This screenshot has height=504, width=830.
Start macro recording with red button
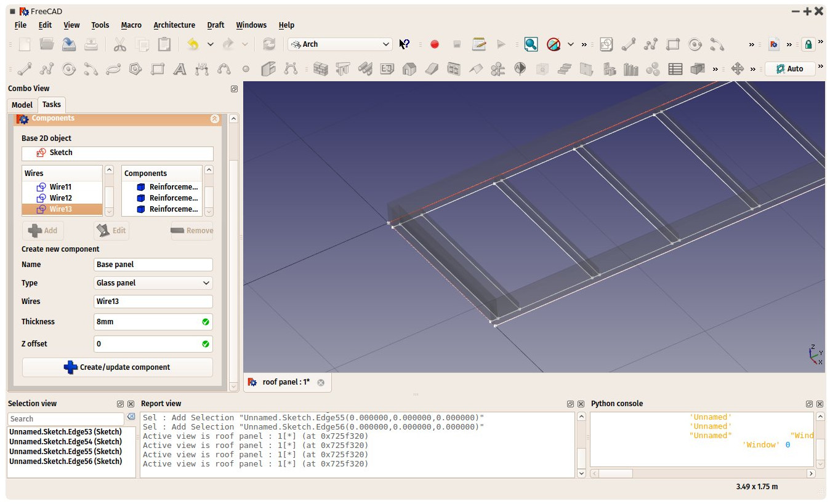click(435, 44)
